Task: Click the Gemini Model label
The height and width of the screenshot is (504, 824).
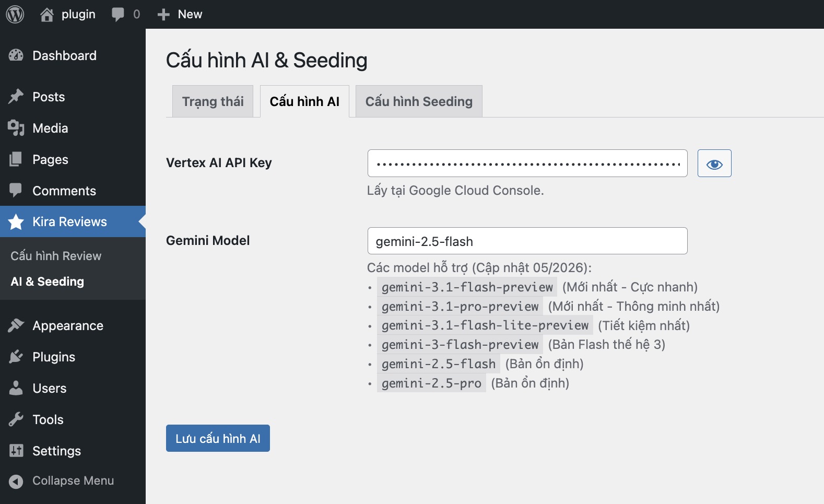Action: pos(208,240)
